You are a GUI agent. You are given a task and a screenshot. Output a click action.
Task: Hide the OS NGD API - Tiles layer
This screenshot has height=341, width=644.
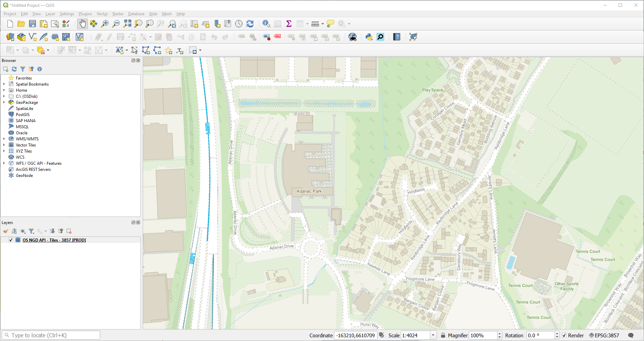click(11, 240)
